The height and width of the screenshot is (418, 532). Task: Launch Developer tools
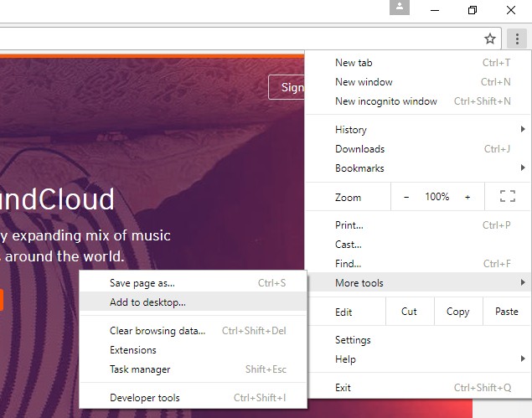[x=145, y=398]
